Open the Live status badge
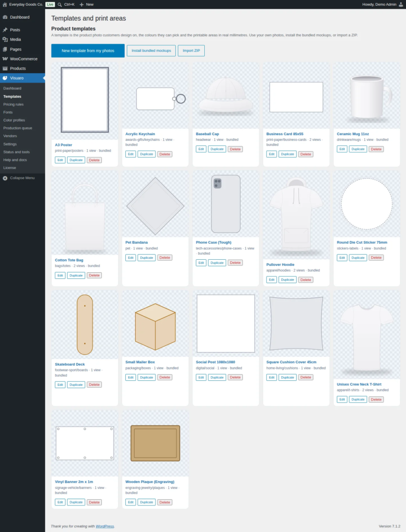The image size is (406, 532). click(x=50, y=4)
